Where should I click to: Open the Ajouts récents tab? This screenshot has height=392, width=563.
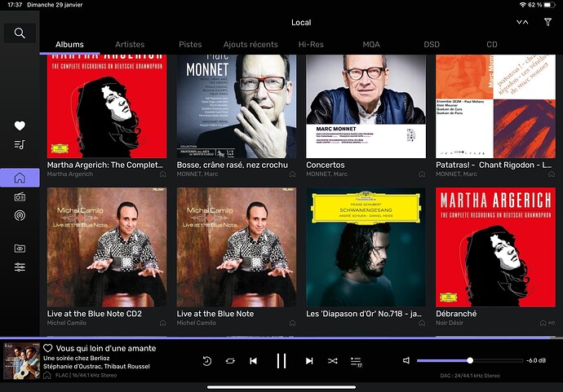click(250, 45)
